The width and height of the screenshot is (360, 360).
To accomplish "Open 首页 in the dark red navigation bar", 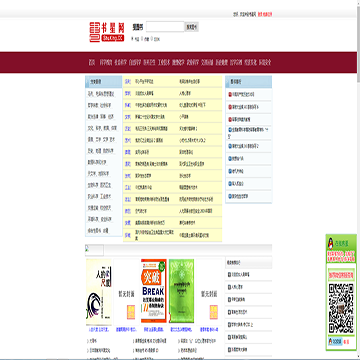I will (92, 62).
